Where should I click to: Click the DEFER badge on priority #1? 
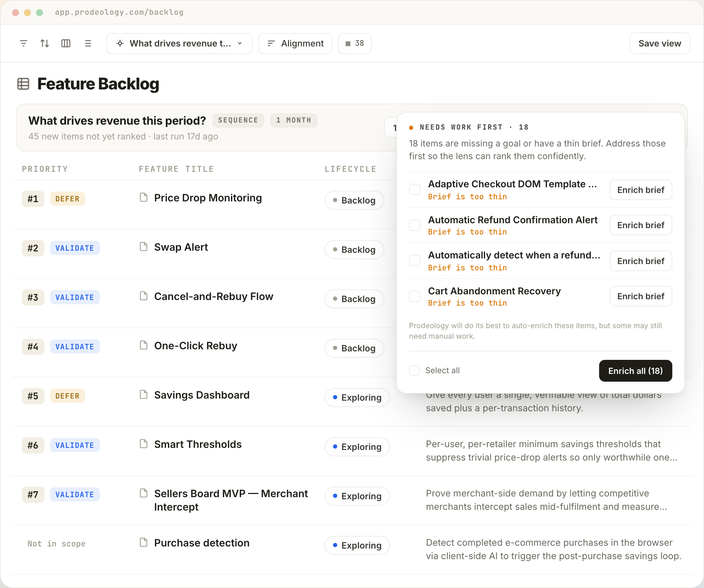point(67,199)
